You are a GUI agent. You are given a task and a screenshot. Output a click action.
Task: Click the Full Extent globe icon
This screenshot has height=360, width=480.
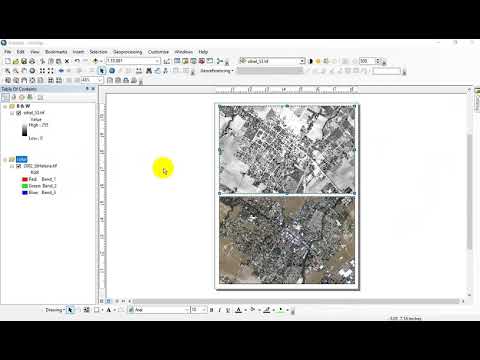[32, 71]
